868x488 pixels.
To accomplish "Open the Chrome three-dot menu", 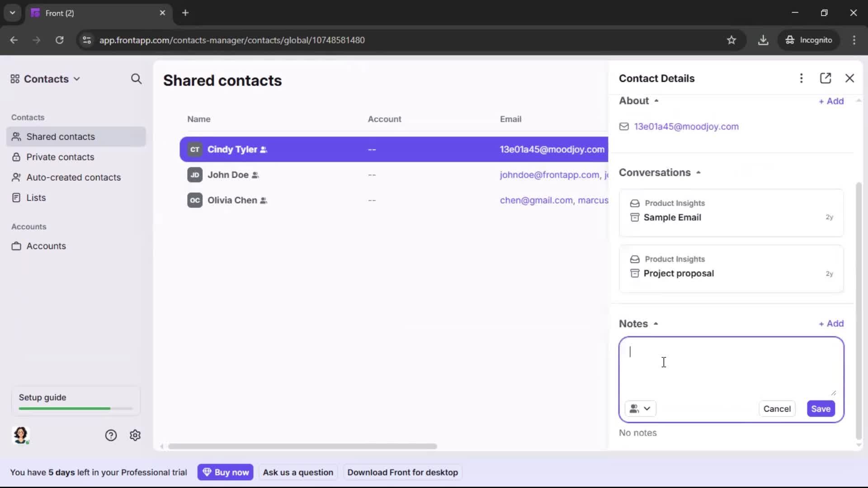I will 854,40.
